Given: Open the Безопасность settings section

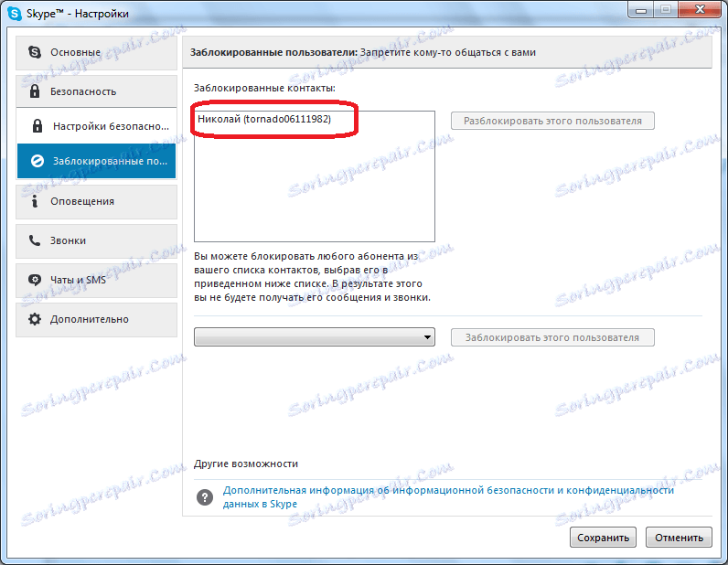Looking at the screenshot, I should pyautogui.click(x=97, y=91).
